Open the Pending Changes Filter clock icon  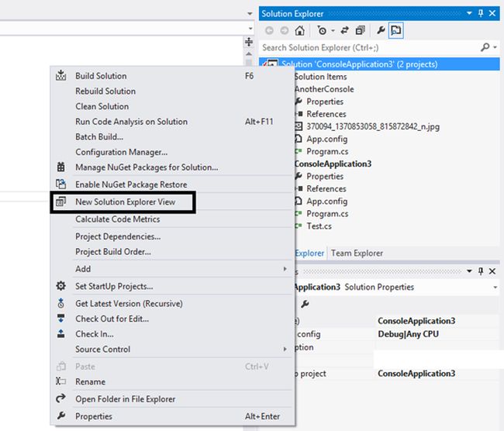(322, 30)
